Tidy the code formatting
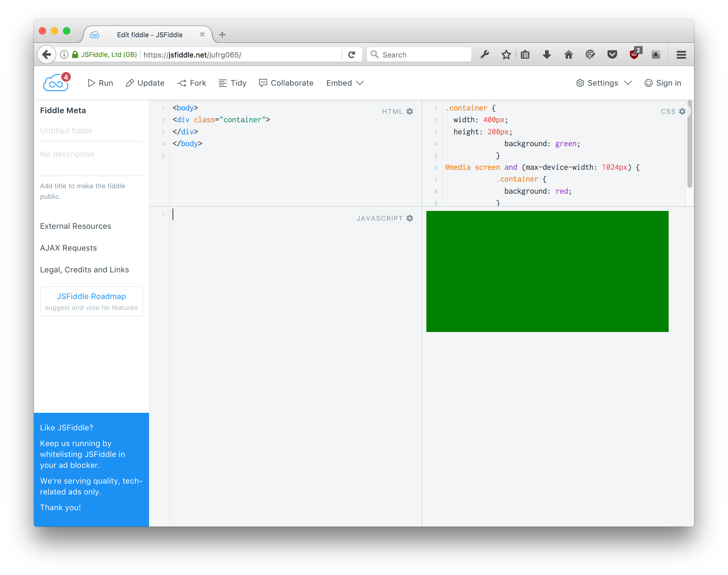This screenshot has width=728, height=575. (232, 83)
